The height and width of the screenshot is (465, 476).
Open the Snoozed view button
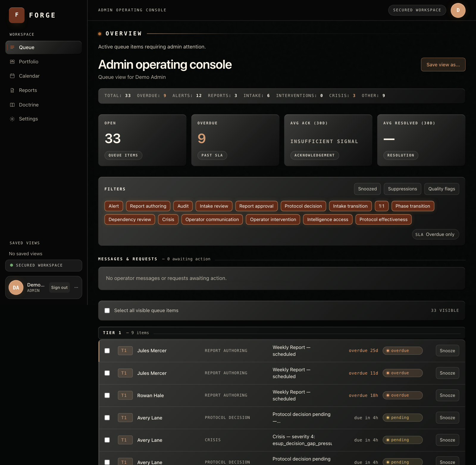tap(367, 189)
